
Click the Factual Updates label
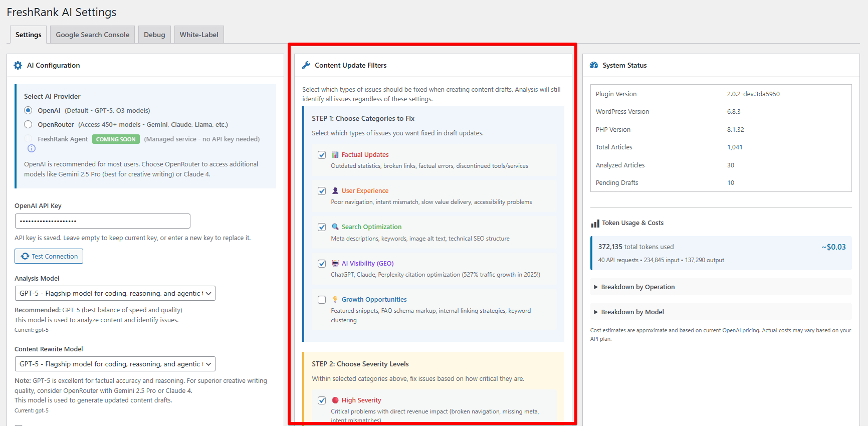point(365,155)
